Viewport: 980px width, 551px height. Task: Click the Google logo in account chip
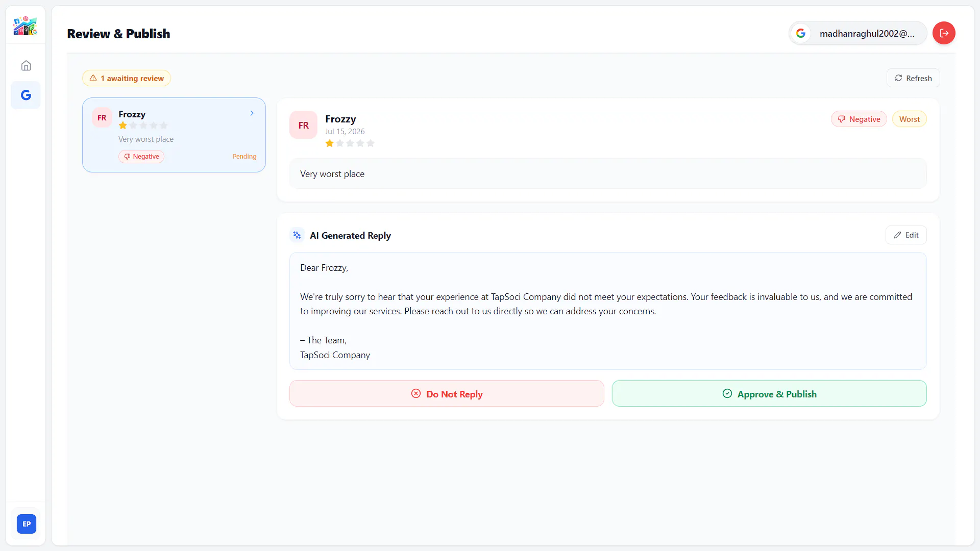801,33
